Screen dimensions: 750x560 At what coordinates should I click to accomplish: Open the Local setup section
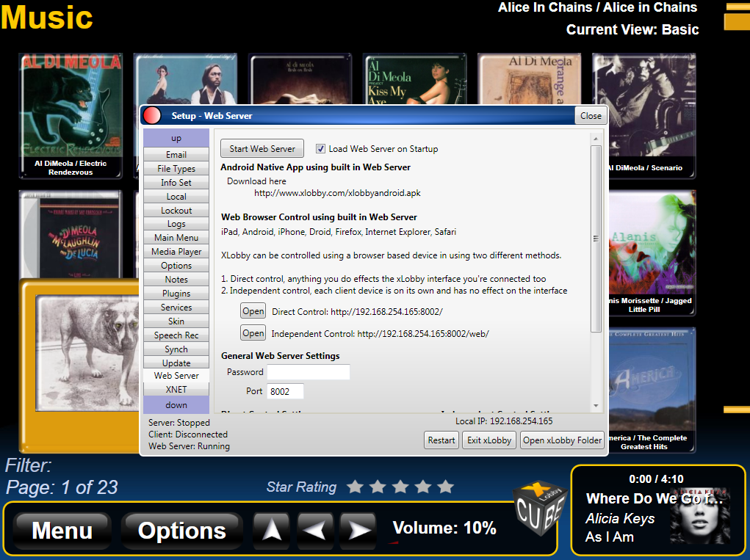pyautogui.click(x=176, y=197)
